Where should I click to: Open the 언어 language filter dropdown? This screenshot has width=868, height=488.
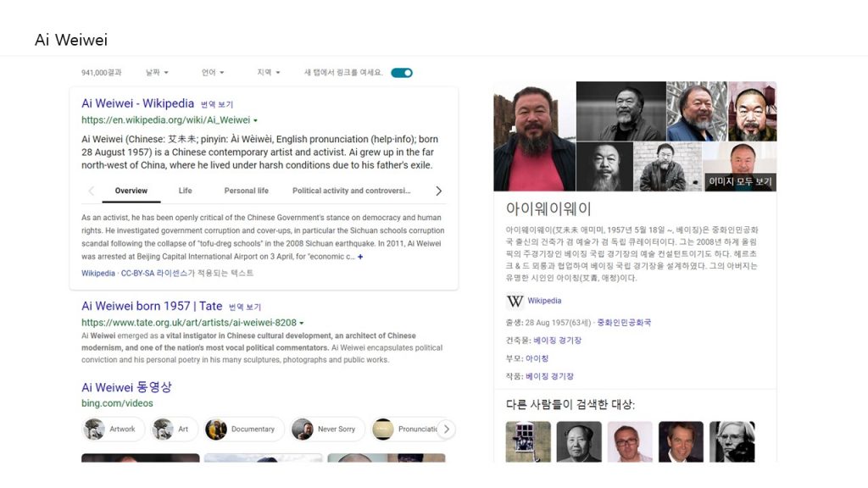[x=213, y=73]
